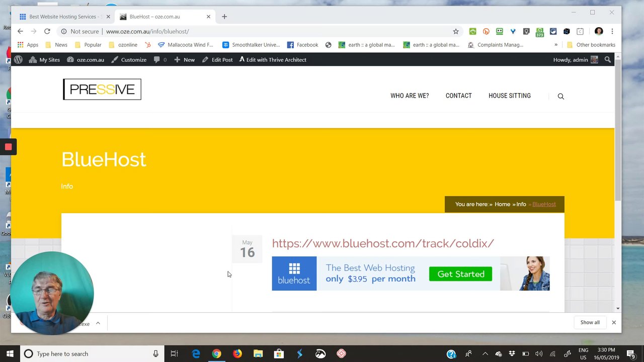This screenshot has height=362, width=644.
Task: Open Microsoft Store from taskbar
Action: 279,353
